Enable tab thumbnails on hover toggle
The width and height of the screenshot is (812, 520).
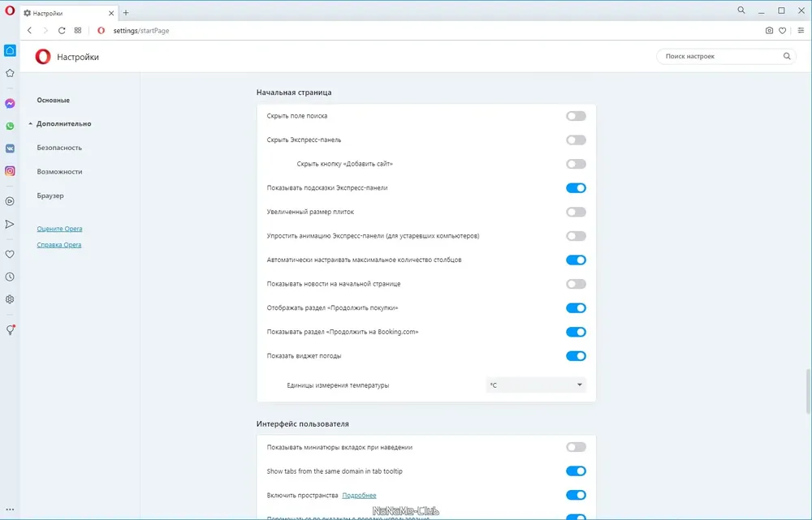(576, 447)
